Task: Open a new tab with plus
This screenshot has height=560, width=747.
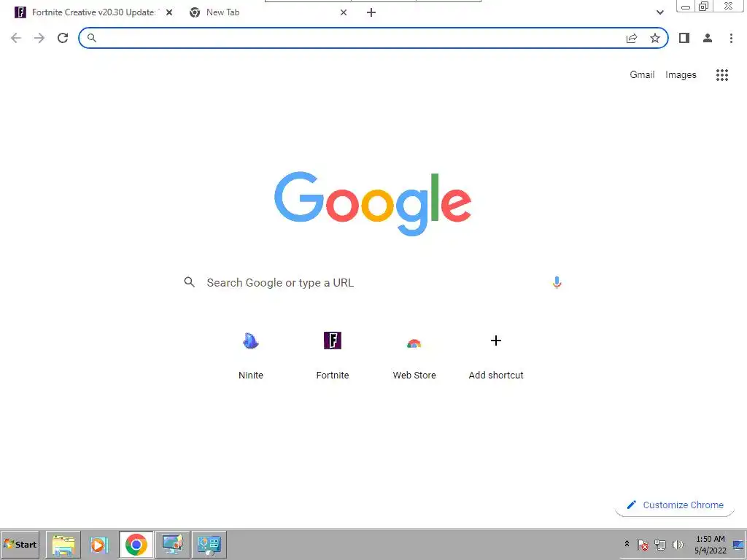Action: click(x=371, y=12)
